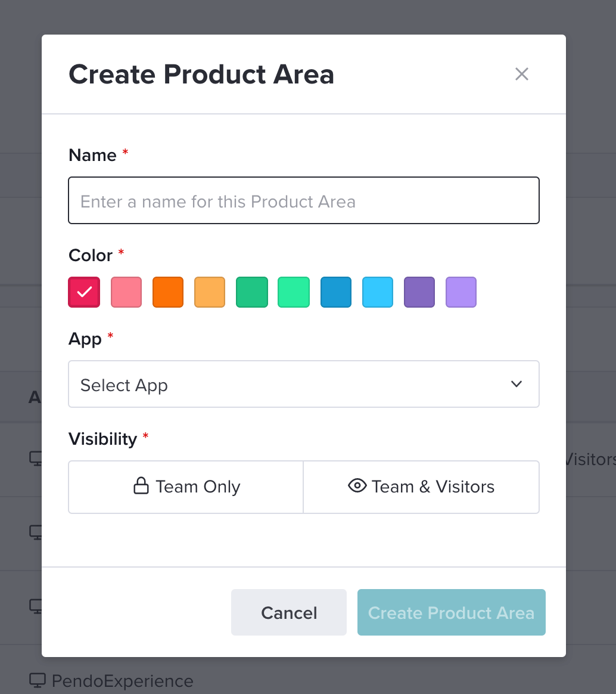616x694 pixels.
Task: Select Team & Visitors visibility
Action: [x=421, y=487]
